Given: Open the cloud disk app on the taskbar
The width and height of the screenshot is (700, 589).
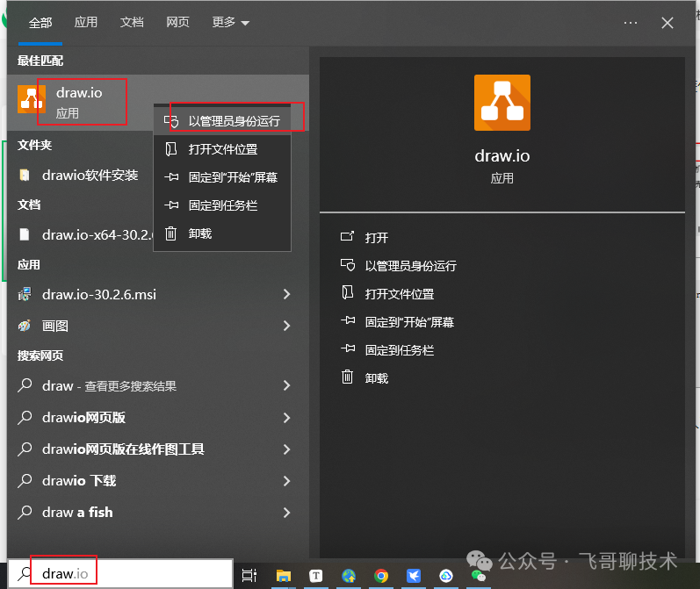Looking at the screenshot, I should [446, 576].
